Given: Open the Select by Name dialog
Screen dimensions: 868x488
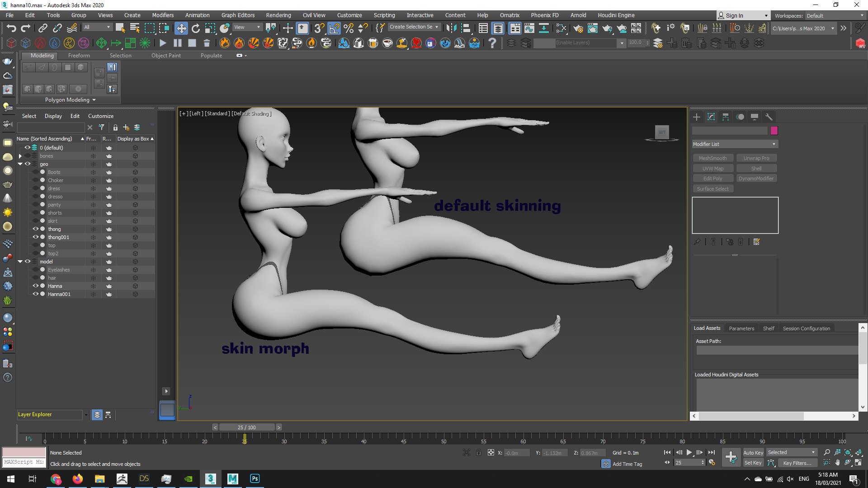Looking at the screenshot, I should [135, 28].
